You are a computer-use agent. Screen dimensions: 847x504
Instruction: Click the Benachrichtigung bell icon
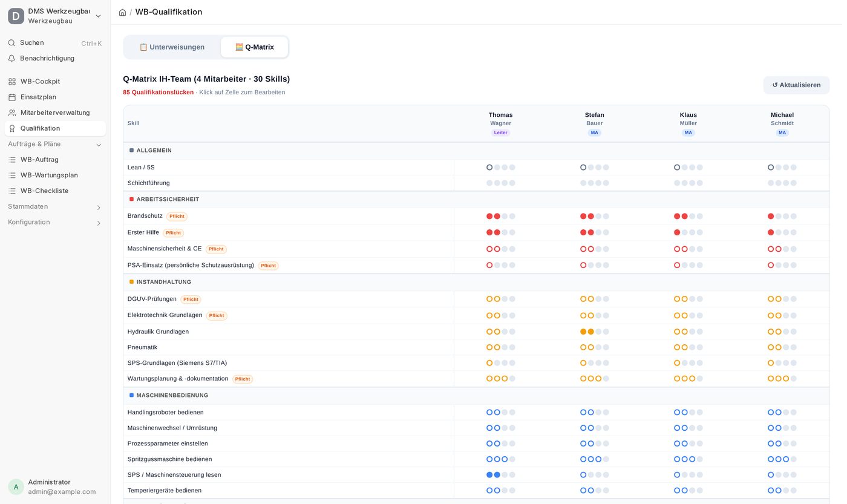[11, 59]
